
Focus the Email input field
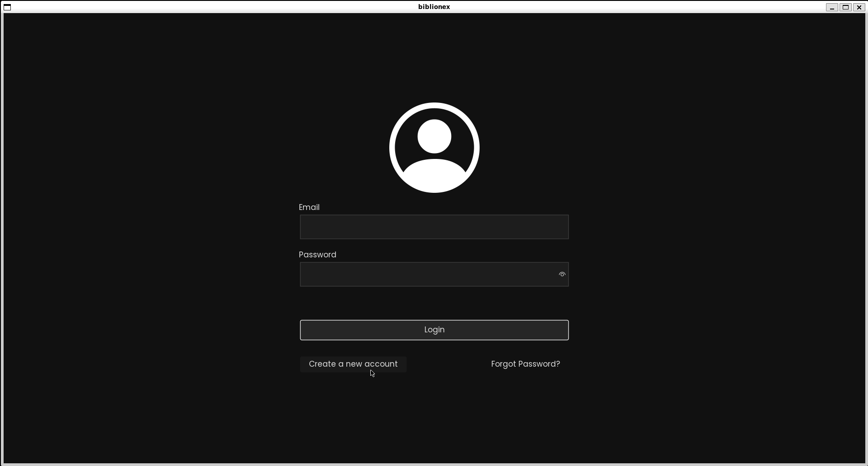pyautogui.click(x=434, y=227)
